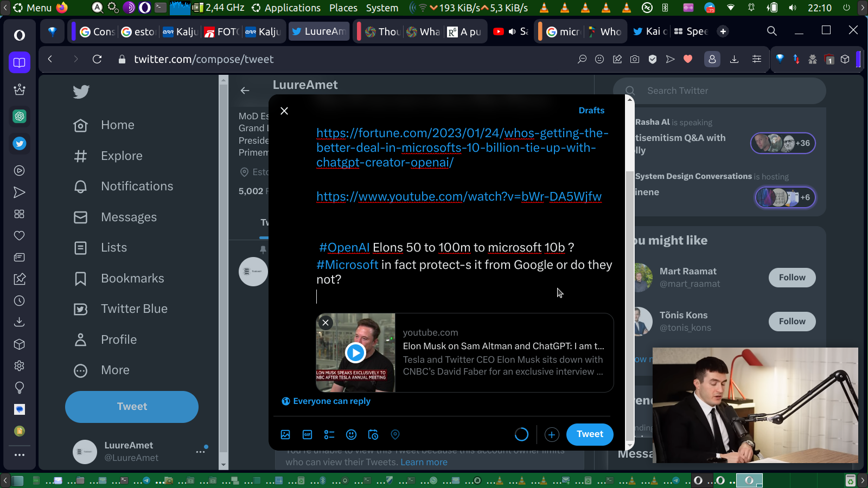Open LuureAmet account options menu
The width and height of the screenshot is (868, 488).
pos(201,451)
